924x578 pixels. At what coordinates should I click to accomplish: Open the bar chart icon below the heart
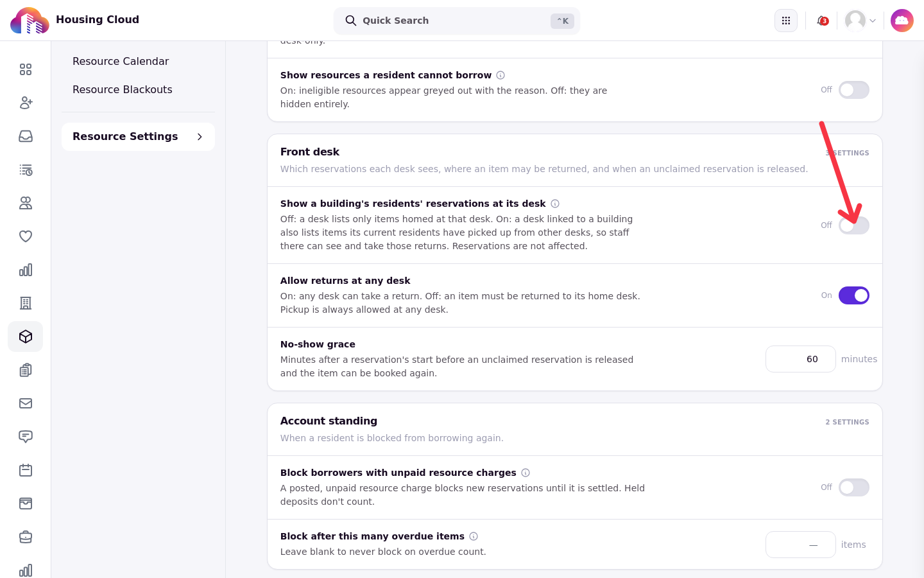26,270
